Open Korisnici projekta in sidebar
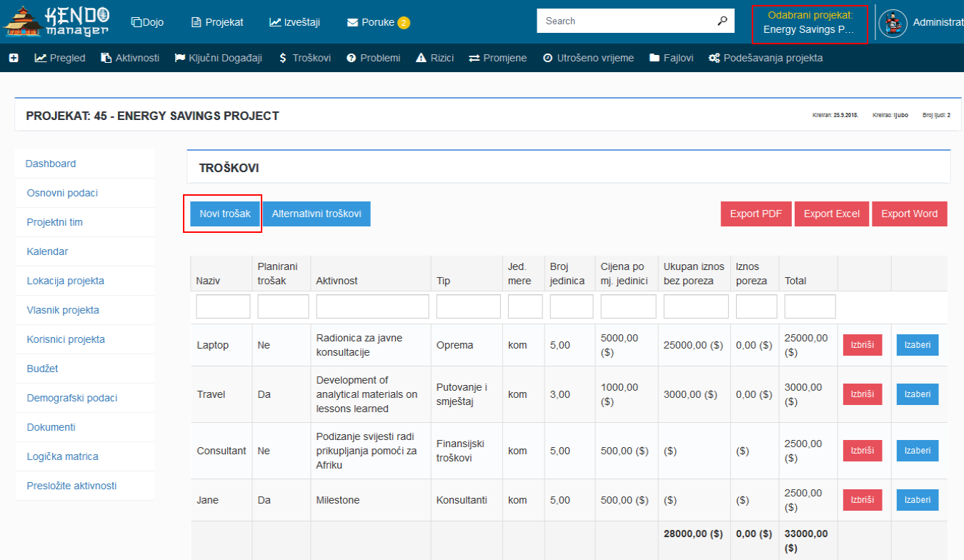 point(85,339)
